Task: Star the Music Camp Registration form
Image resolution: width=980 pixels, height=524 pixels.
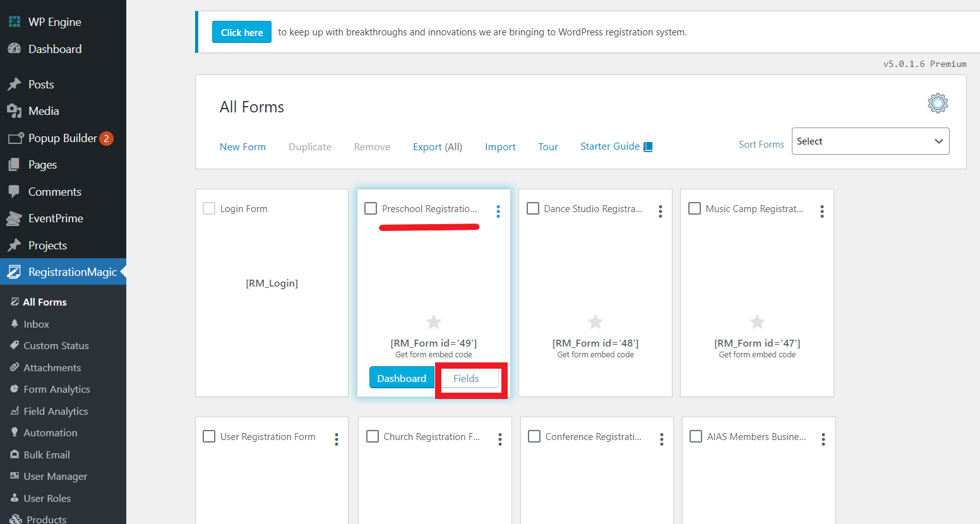Action: (757, 322)
